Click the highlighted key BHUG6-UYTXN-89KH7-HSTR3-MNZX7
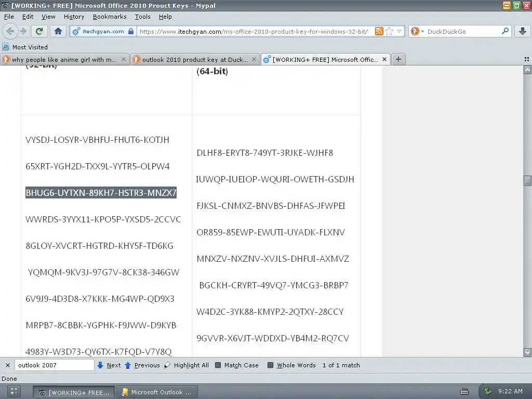Image resolution: width=532 pixels, height=399 pixels. coord(101,193)
